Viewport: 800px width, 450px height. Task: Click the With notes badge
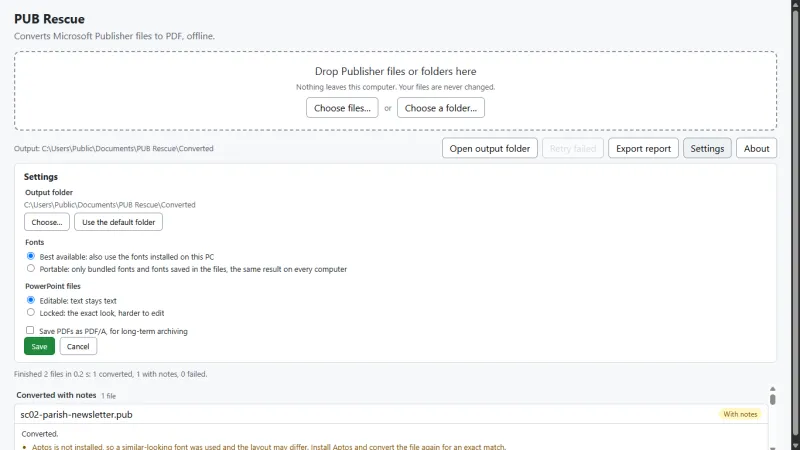click(740, 414)
